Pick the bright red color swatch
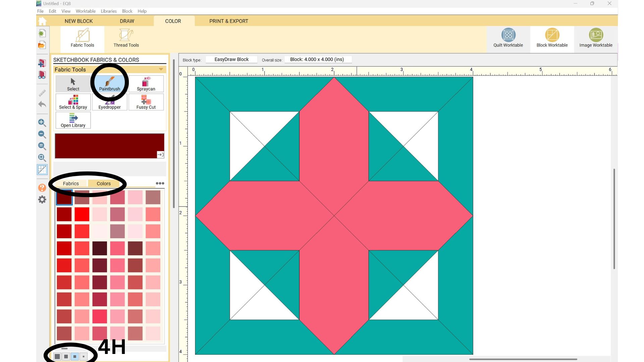This screenshot has height=362, width=644. pos(82,214)
